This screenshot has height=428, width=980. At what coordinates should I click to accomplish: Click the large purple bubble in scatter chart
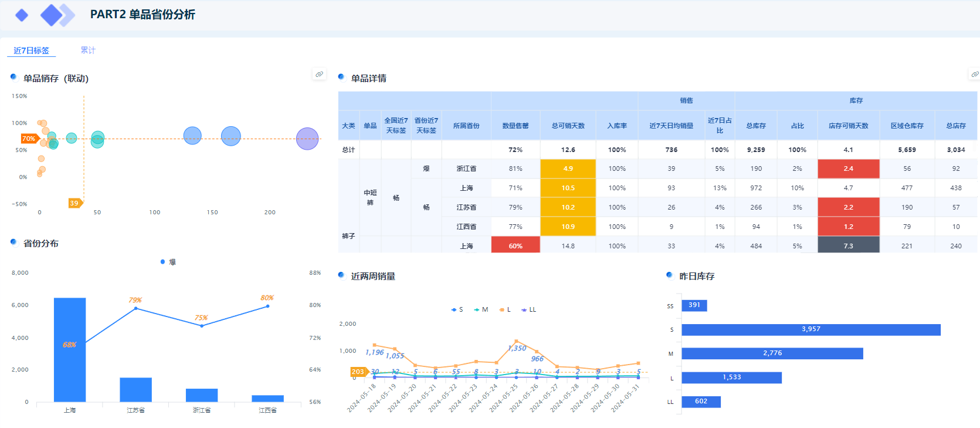[x=307, y=139]
